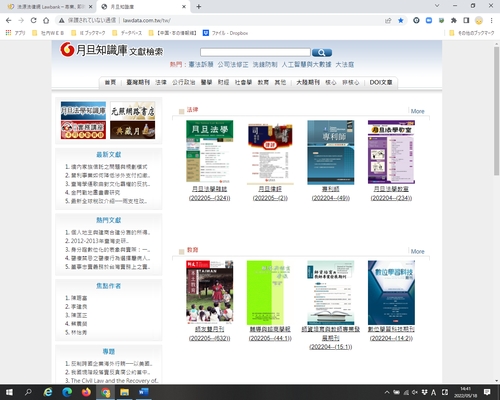Launch Microsoft Edge from taskbar
Screen dimensions: 500x400
(67, 392)
